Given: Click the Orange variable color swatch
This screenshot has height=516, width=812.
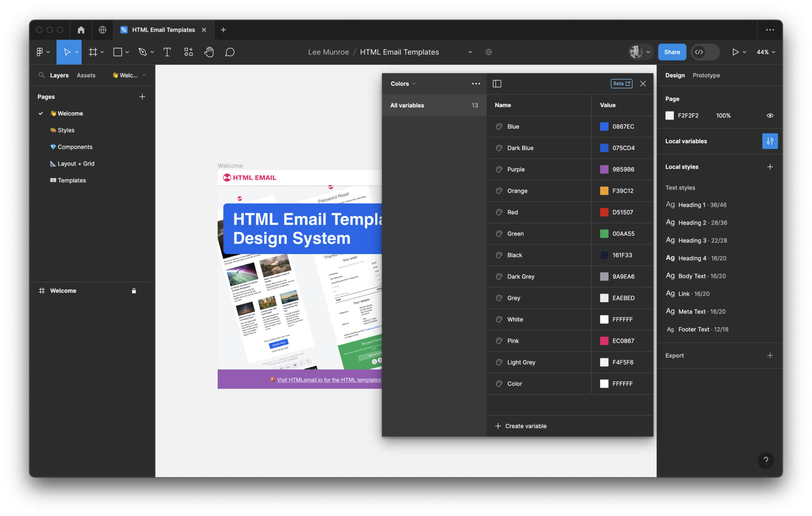Looking at the screenshot, I should tap(604, 191).
